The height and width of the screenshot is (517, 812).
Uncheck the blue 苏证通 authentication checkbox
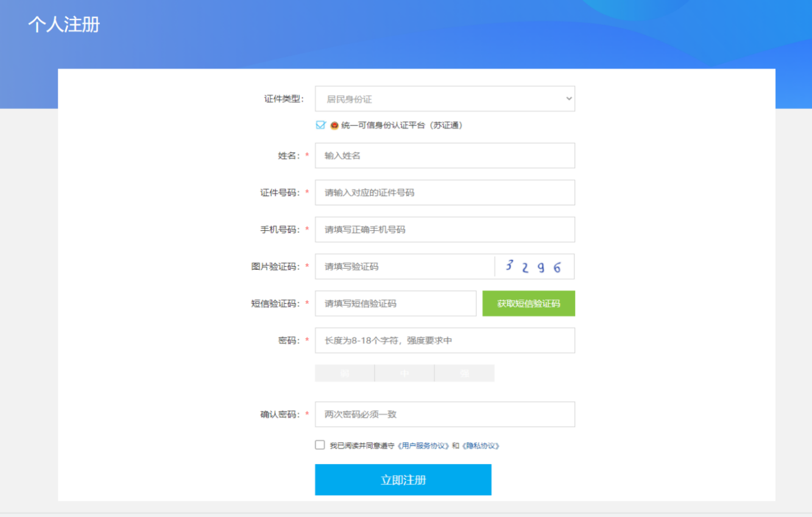pyautogui.click(x=319, y=125)
